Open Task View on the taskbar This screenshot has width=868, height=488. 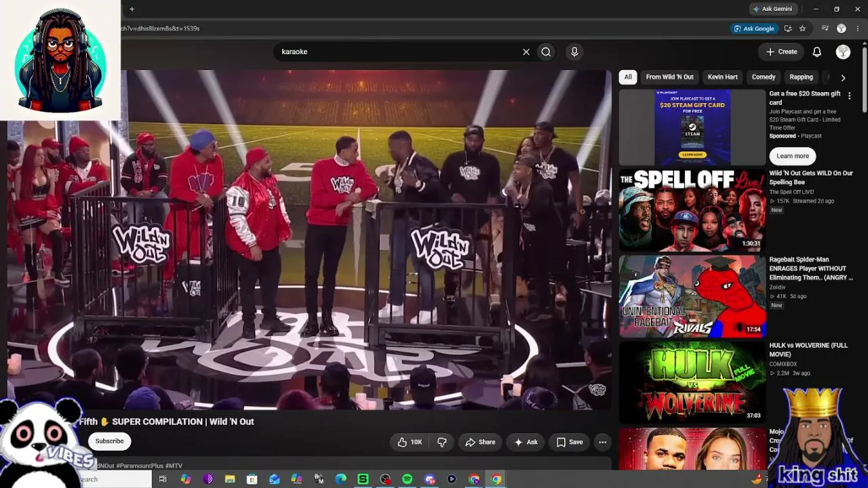[163, 479]
